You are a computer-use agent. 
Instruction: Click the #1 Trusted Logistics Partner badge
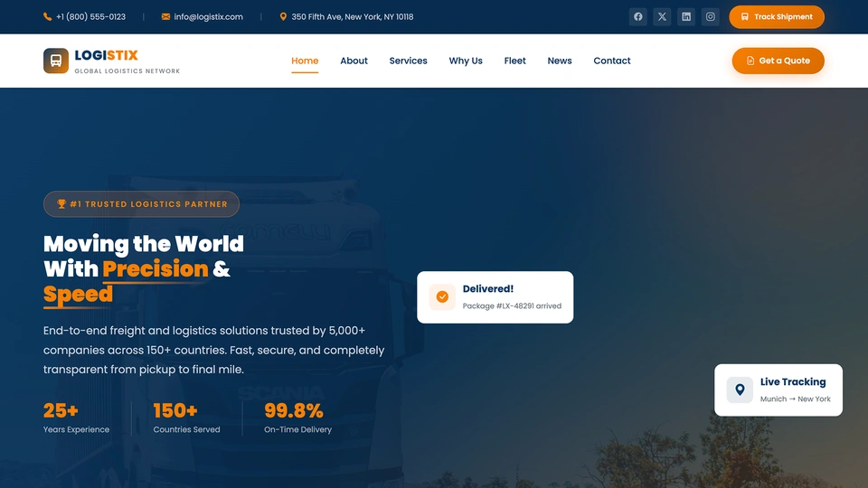click(x=141, y=204)
